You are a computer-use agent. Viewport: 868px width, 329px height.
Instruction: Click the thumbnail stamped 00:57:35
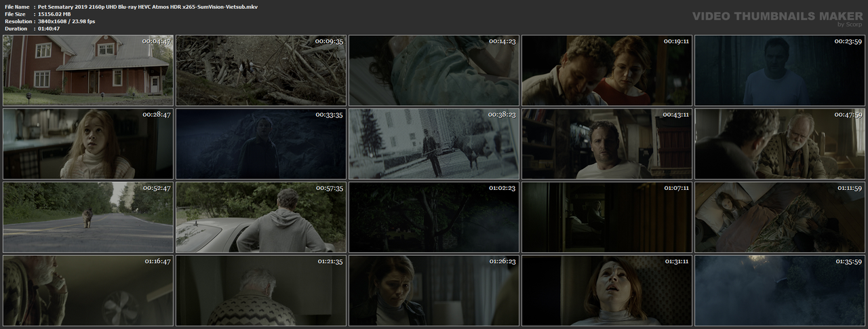tap(260, 217)
